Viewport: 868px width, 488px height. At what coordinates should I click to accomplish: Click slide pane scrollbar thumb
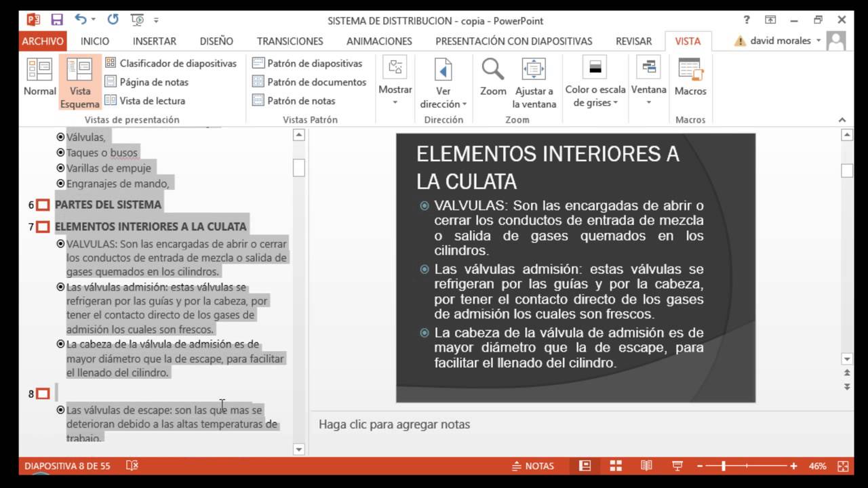point(847,171)
